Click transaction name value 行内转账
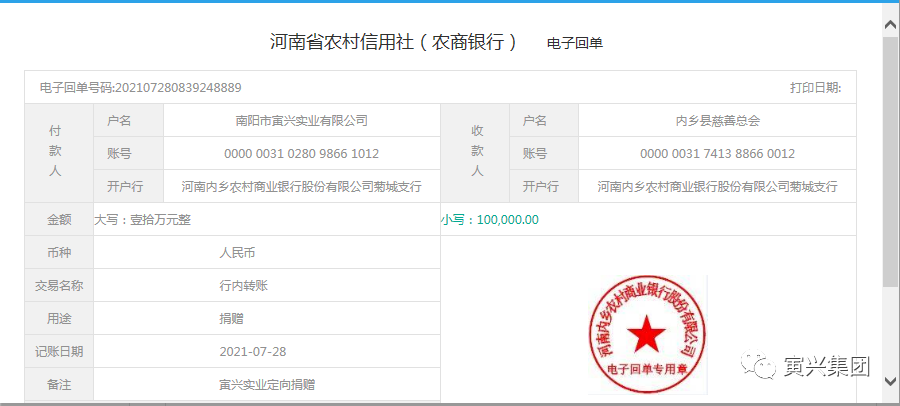The height and width of the screenshot is (406, 900). pos(243,285)
